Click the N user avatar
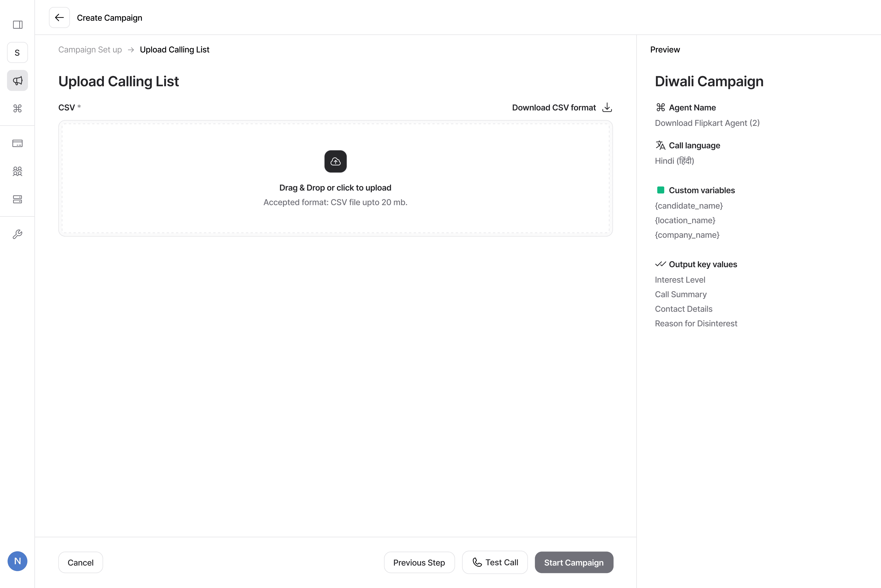Image resolution: width=881 pixels, height=588 pixels. coord(17,561)
